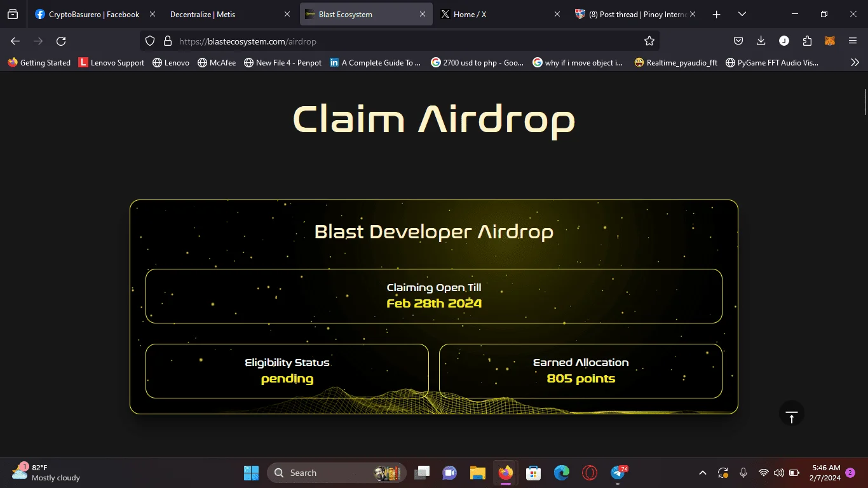This screenshot has width=868, height=488.
Task: Open Firefox View from the tab strip
Action: click(x=13, y=14)
